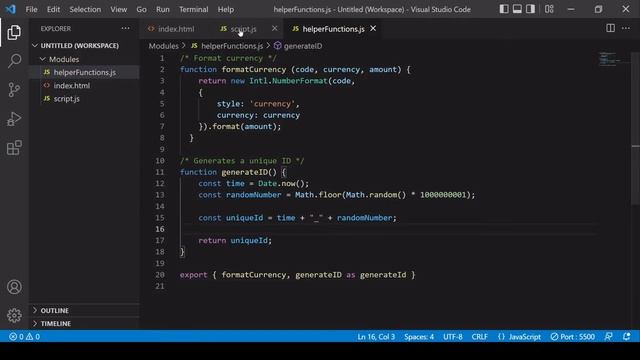
Task: Collapse the UNTITLED (WORKSPACE) section
Action: tap(80, 45)
